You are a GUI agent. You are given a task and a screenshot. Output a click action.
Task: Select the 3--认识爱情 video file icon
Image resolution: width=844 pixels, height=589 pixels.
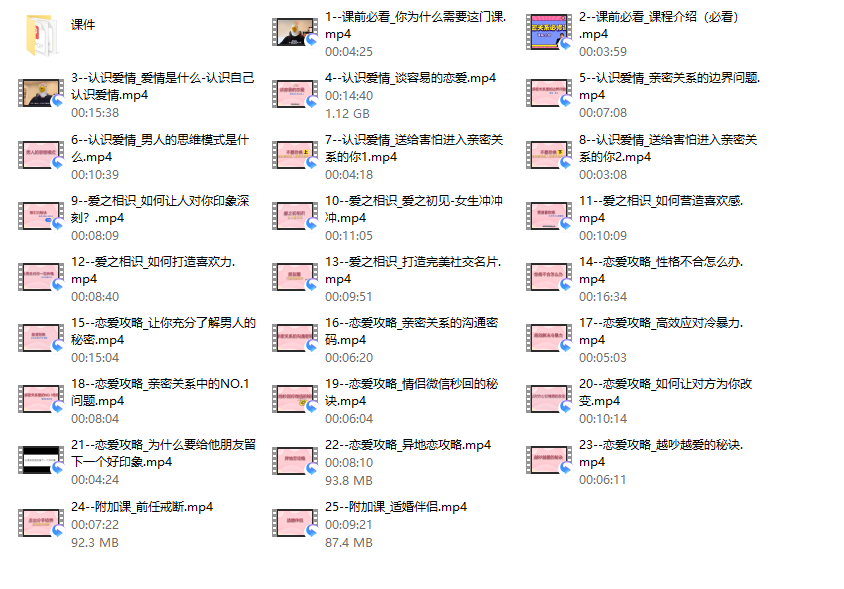[x=41, y=93]
